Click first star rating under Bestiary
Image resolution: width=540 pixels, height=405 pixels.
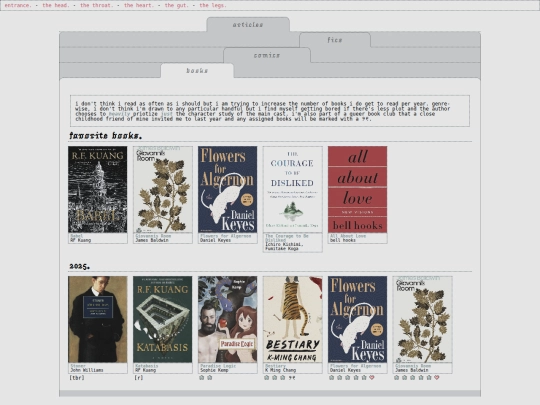coord(267,377)
